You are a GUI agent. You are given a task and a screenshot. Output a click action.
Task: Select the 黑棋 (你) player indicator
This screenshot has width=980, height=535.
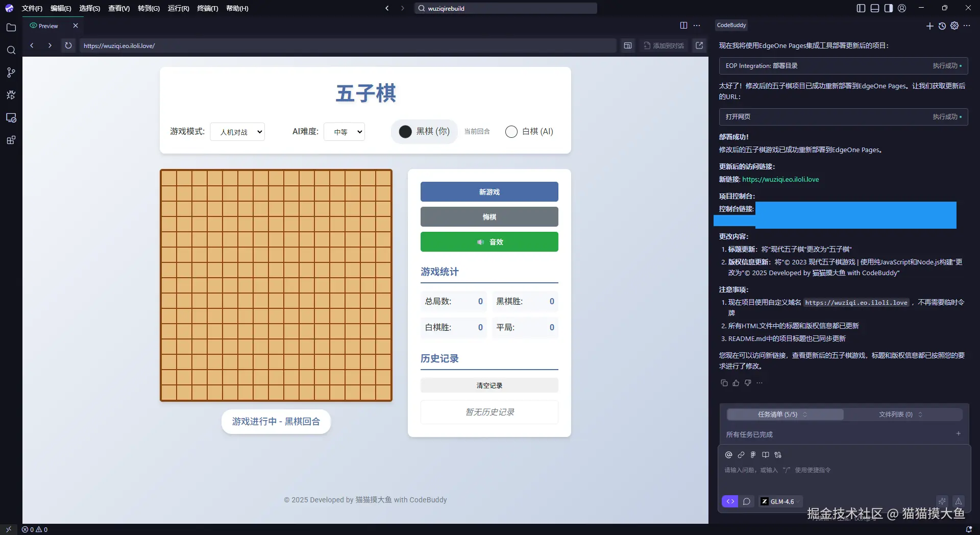(424, 131)
